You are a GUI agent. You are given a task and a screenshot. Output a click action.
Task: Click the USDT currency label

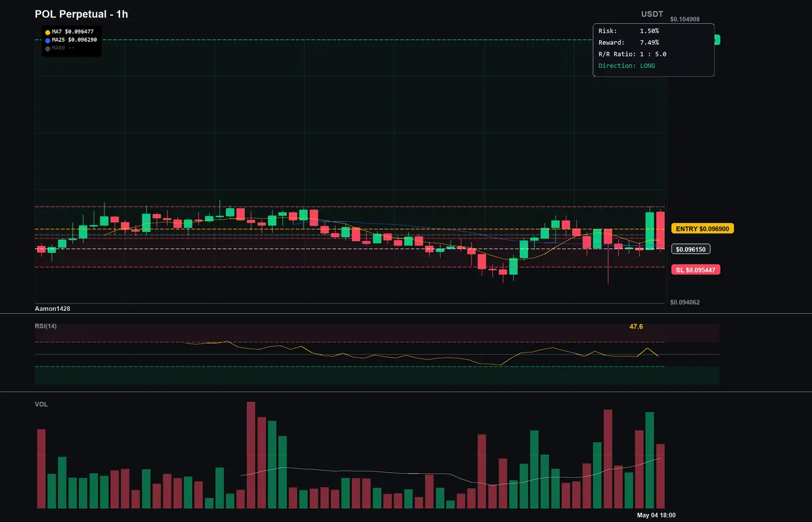click(652, 14)
